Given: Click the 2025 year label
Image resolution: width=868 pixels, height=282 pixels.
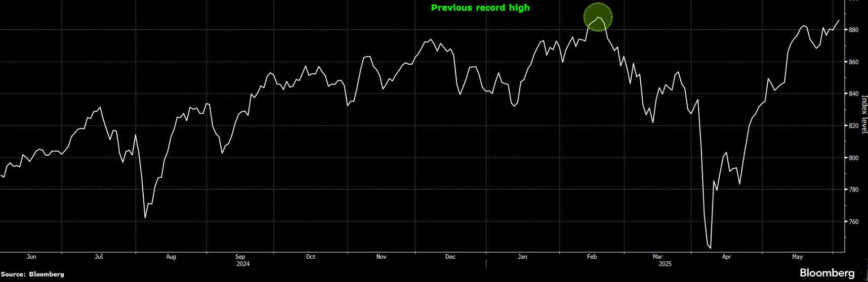Looking at the screenshot, I should tap(665, 264).
